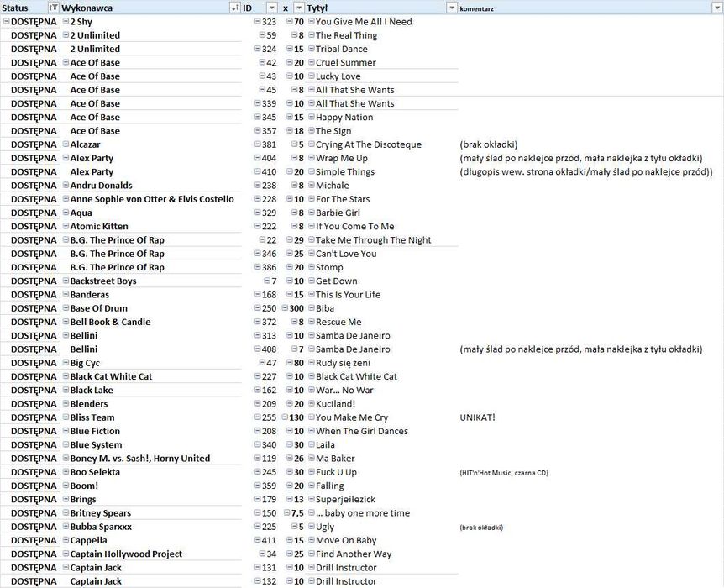Select the Boney M. vs. Sash!, Horny United cell
Screen dimensions: 724x588
tap(140, 459)
